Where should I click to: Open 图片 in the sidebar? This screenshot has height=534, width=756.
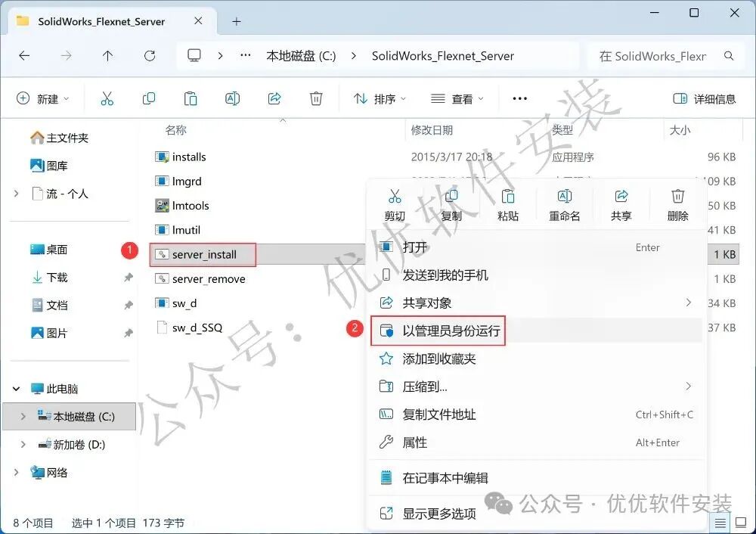49,334
